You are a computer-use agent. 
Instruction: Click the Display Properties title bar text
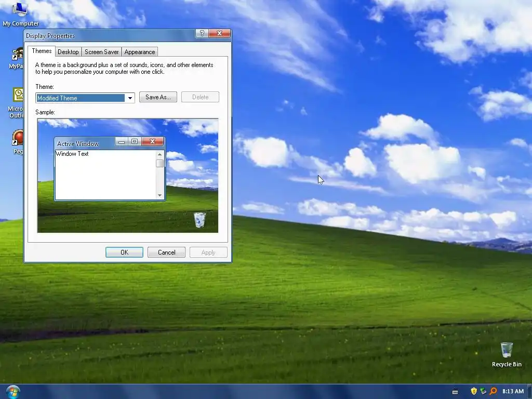click(50, 36)
